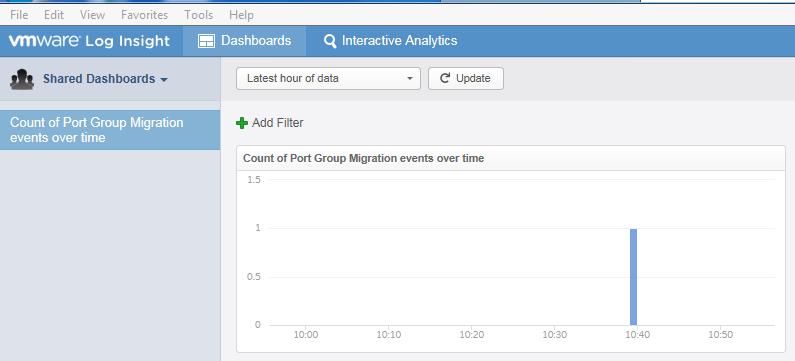Open the Interactive Analytics tab

click(390, 41)
